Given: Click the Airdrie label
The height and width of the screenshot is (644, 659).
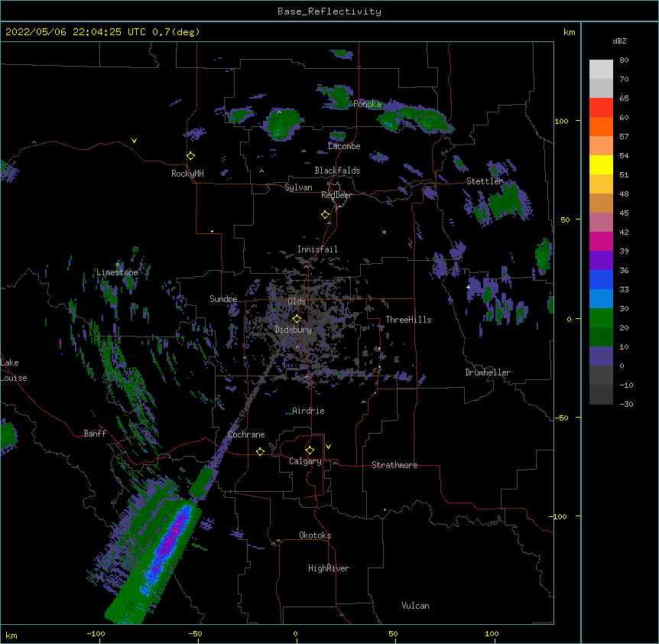Looking at the screenshot, I should [x=308, y=411].
